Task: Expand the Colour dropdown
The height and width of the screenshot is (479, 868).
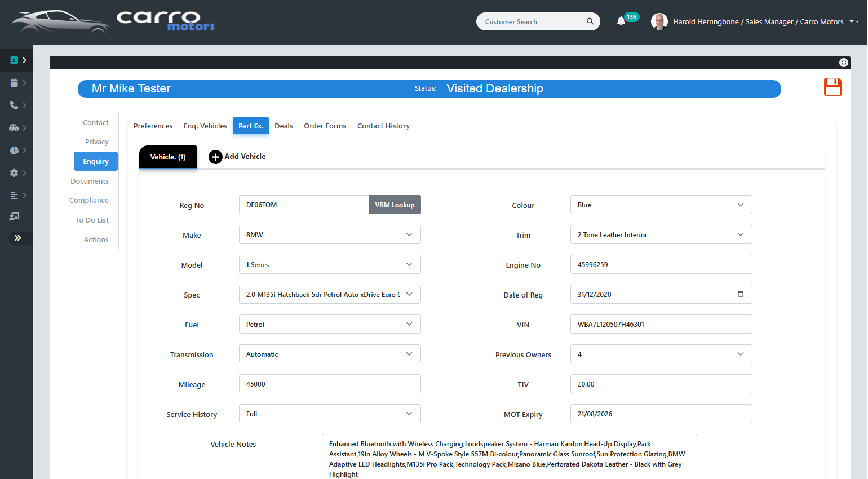Action: click(661, 205)
